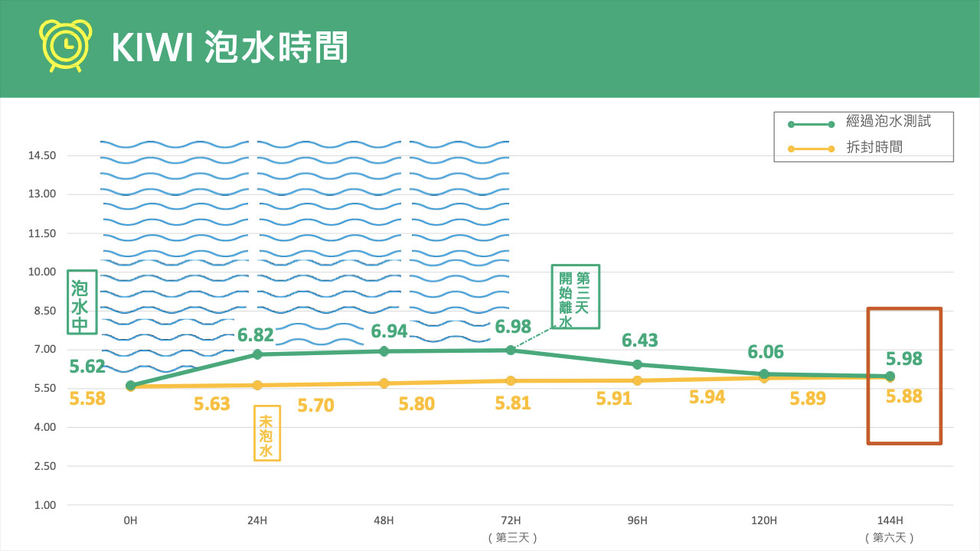The height and width of the screenshot is (551, 980).
Task: Click the green data point at 72H
Action: pyautogui.click(x=511, y=350)
